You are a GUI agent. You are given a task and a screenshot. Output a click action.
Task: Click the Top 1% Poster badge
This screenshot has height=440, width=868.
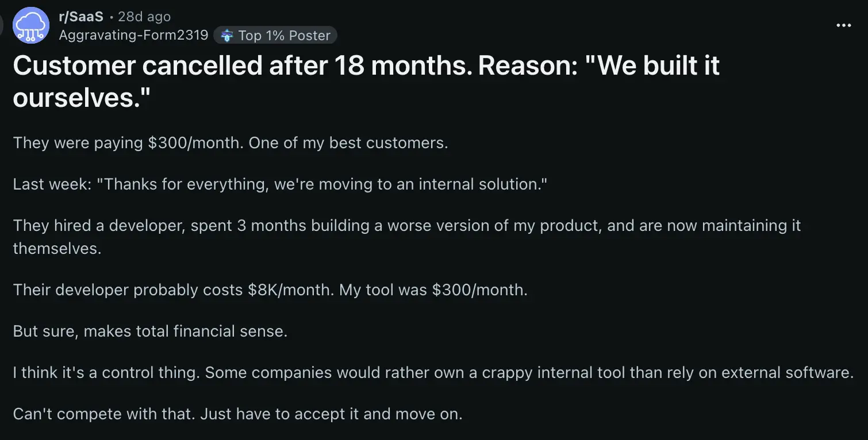coord(275,35)
